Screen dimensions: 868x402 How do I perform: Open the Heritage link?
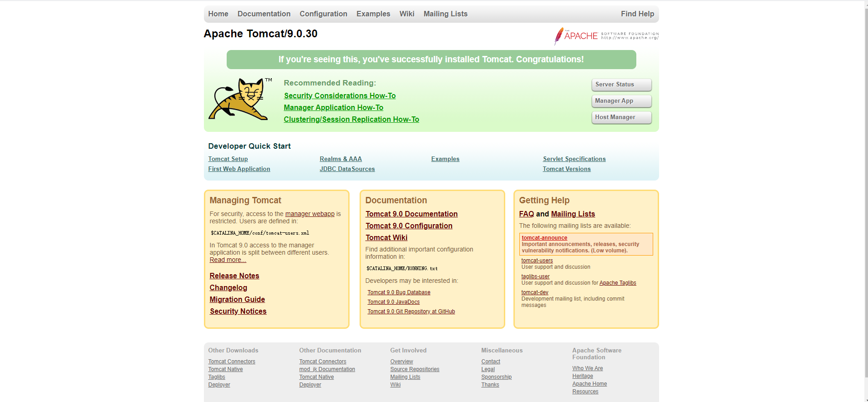(x=583, y=376)
